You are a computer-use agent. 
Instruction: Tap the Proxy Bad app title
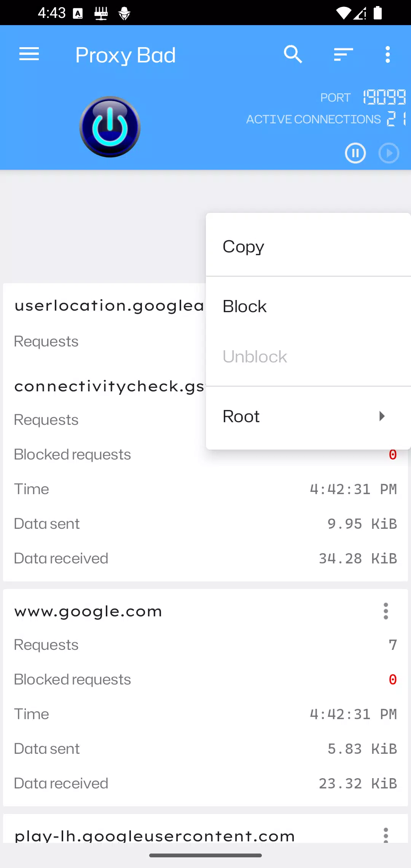click(126, 55)
